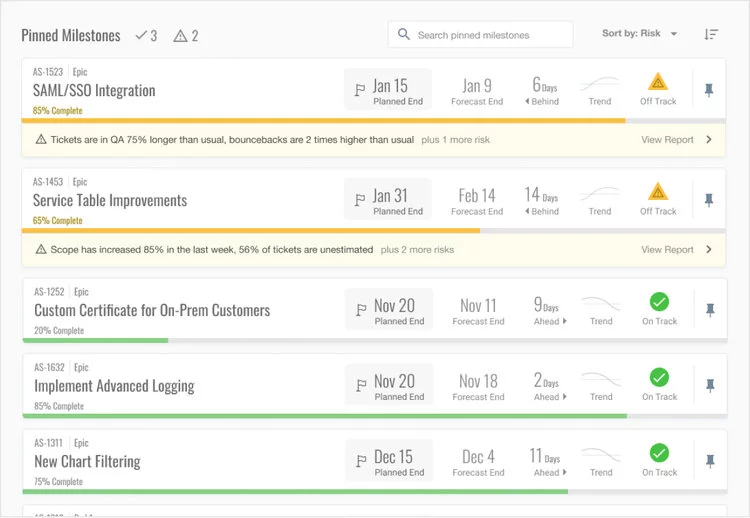Unpin the New Chart Filtering milestone
750x518 pixels.
tap(710, 461)
